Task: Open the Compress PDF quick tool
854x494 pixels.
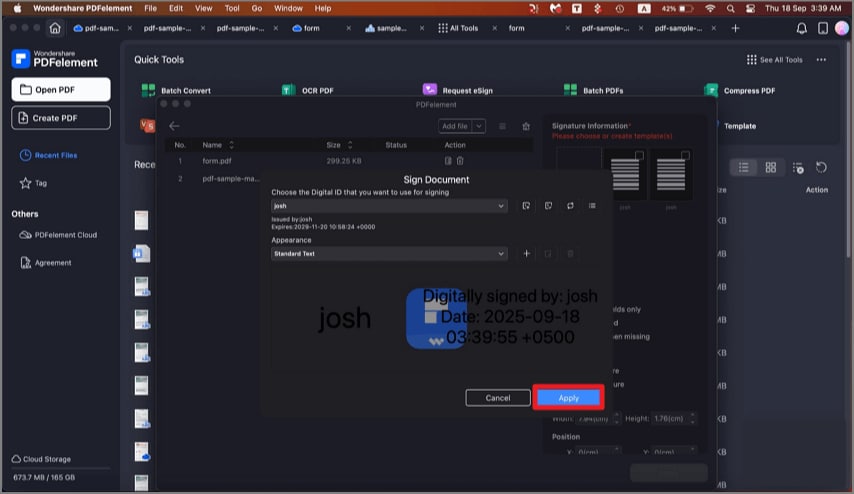Action: tap(740, 90)
